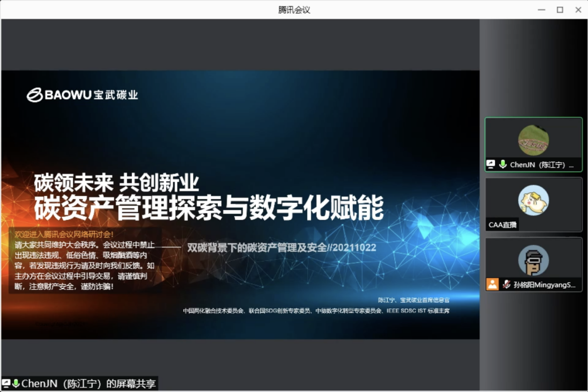Maximize the 腾讯会议 window

560,10
